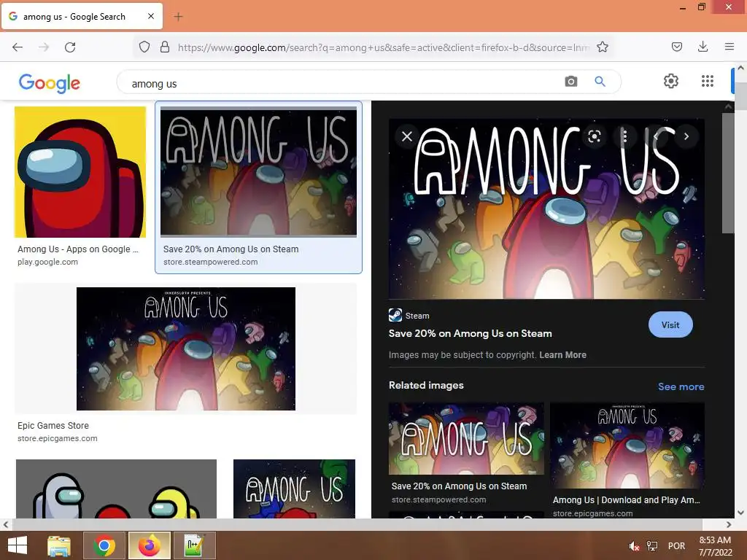Image resolution: width=747 pixels, height=560 pixels.
Task: Click the play.google.com source text
Action: pyautogui.click(x=47, y=262)
